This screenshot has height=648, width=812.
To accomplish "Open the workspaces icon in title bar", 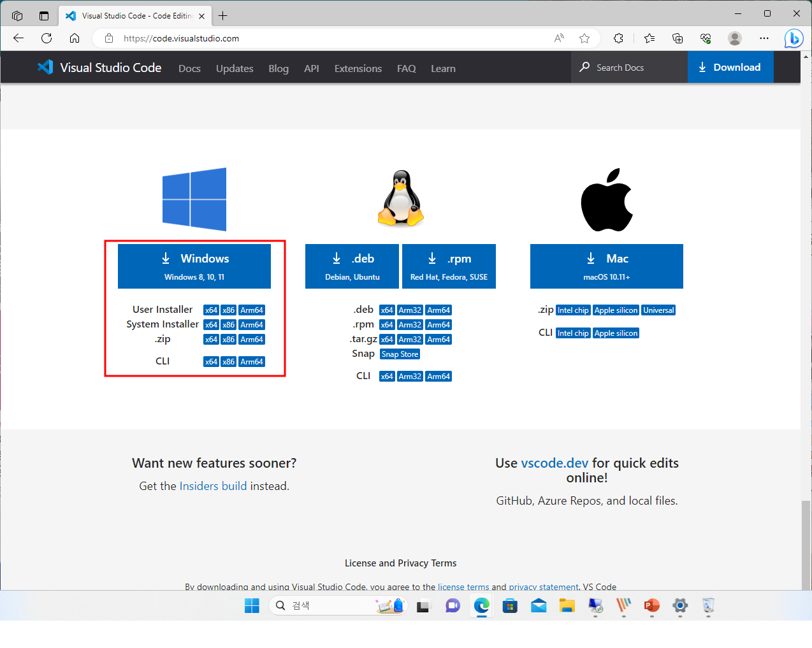I will [x=17, y=16].
